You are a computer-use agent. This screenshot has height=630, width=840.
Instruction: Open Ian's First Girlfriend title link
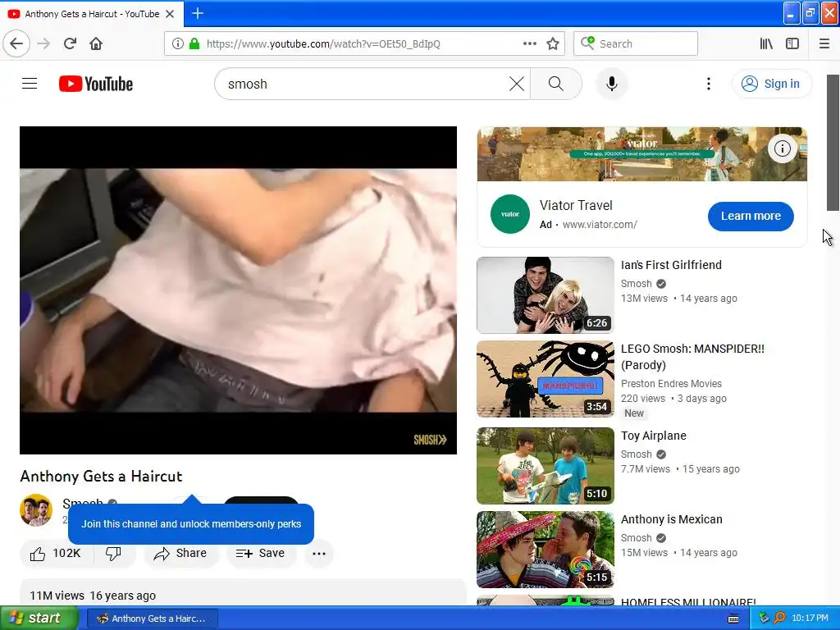(671, 265)
